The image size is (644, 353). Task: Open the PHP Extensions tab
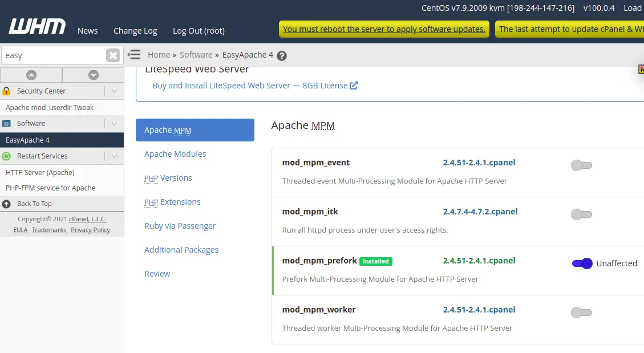(x=172, y=202)
